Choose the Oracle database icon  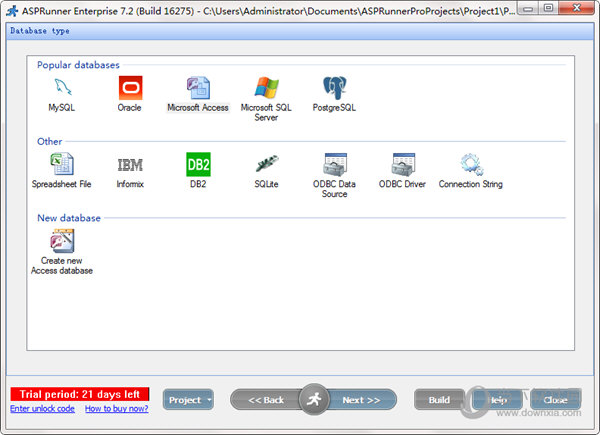point(130,88)
